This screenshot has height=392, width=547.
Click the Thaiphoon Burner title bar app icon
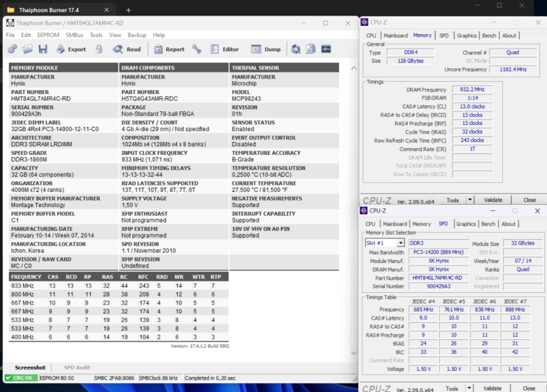pyautogui.click(x=10, y=23)
